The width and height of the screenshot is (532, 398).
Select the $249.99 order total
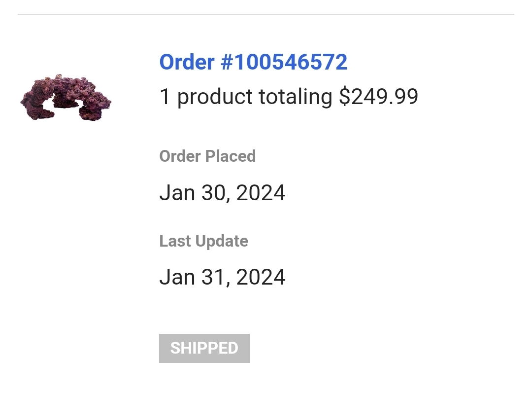(379, 97)
